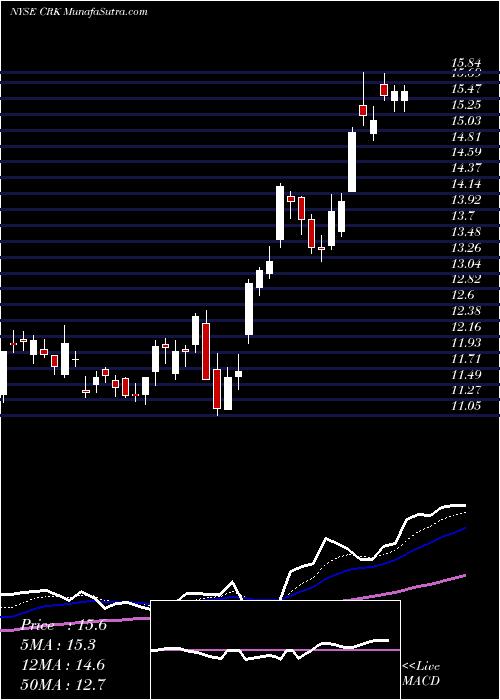Click the 50MA : 12.7 readout
The image size is (500, 700).
coord(63,684)
